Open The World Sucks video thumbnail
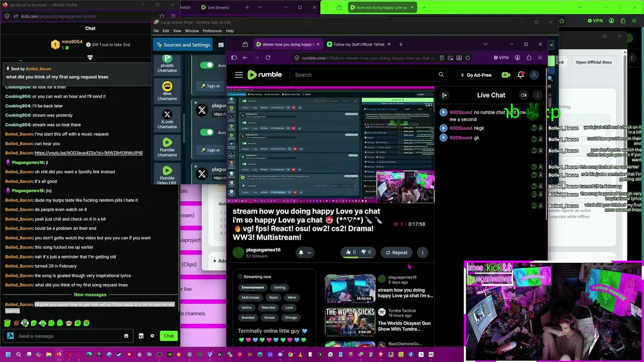This screenshot has height=362, width=644. coord(350,322)
